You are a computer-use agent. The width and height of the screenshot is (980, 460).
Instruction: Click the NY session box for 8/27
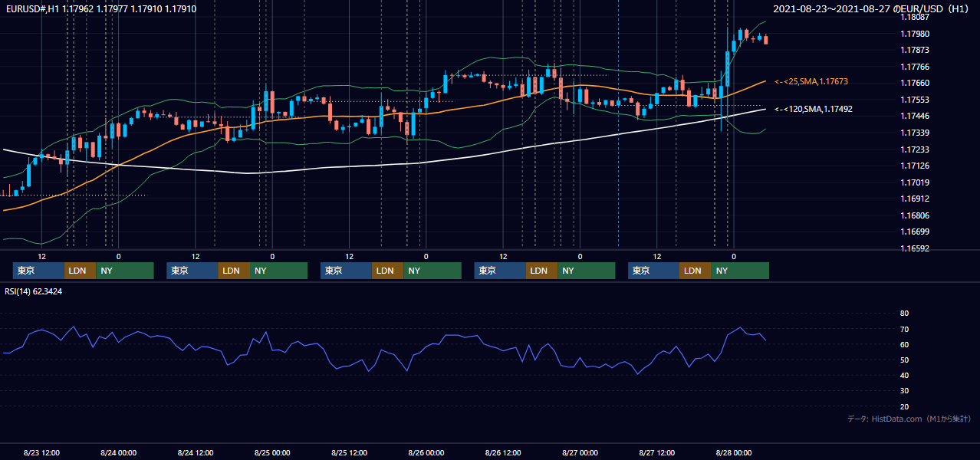[x=740, y=271]
